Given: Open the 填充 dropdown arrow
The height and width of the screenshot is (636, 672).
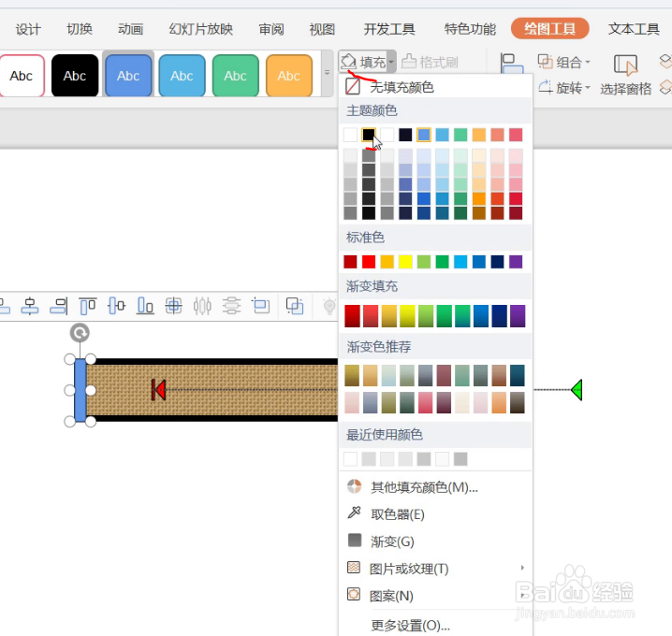Looking at the screenshot, I should pyautogui.click(x=391, y=62).
